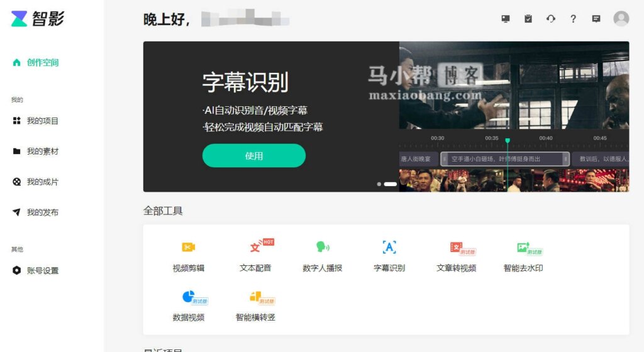This screenshot has height=352, width=644.
Task: Open user avatar profile menu
Action: (621, 18)
